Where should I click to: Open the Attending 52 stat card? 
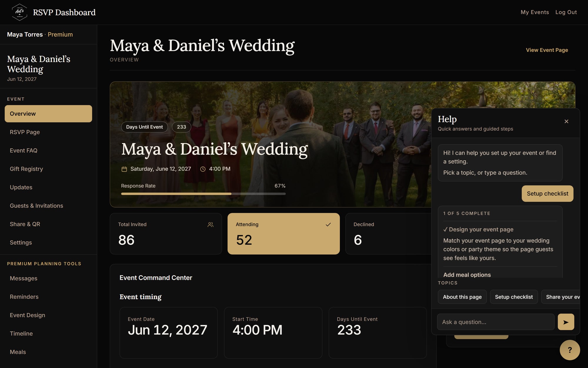tap(284, 234)
